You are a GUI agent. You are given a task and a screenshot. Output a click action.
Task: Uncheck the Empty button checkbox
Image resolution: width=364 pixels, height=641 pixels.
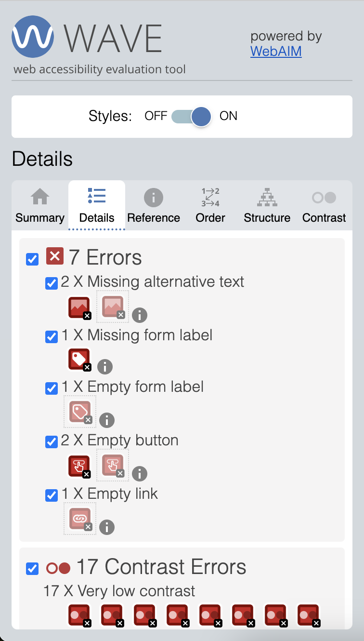coord(51,442)
